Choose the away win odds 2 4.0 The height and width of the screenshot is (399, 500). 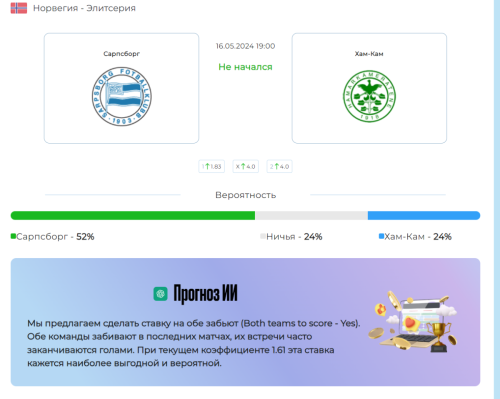[x=280, y=166]
